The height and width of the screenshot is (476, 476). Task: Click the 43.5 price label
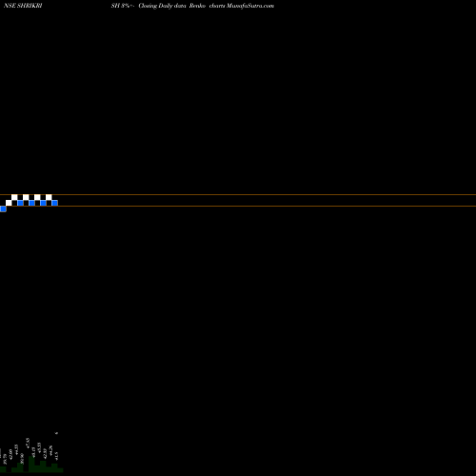(56, 456)
